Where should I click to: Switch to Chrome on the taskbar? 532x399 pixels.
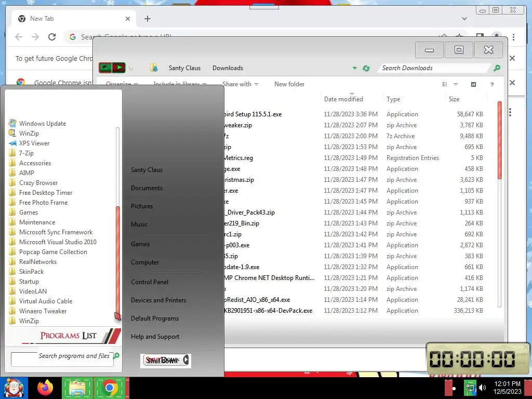pos(110,388)
